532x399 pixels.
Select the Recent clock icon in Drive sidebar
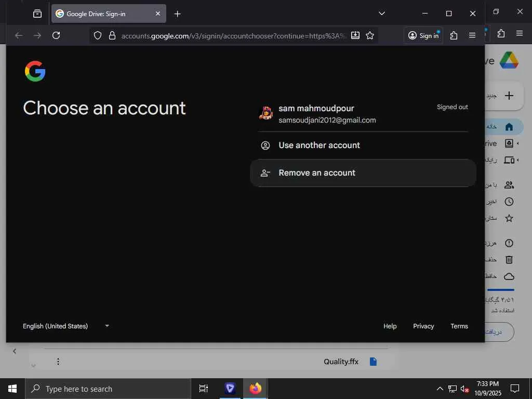click(x=509, y=202)
